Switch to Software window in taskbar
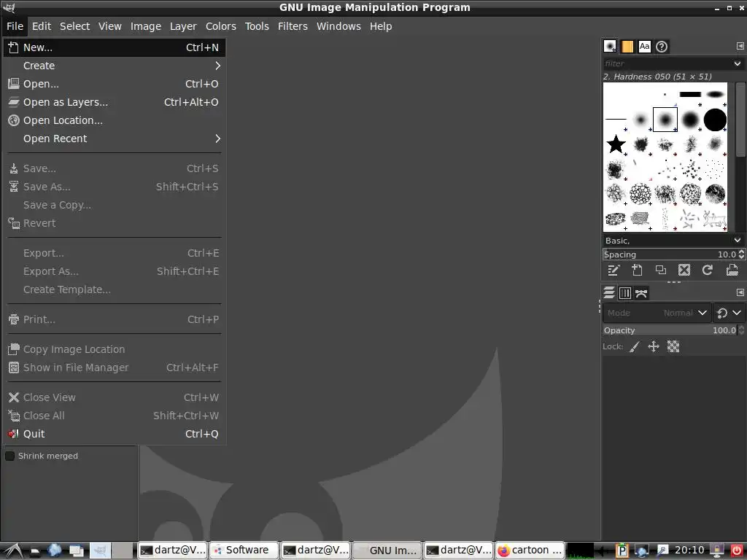 click(x=244, y=550)
